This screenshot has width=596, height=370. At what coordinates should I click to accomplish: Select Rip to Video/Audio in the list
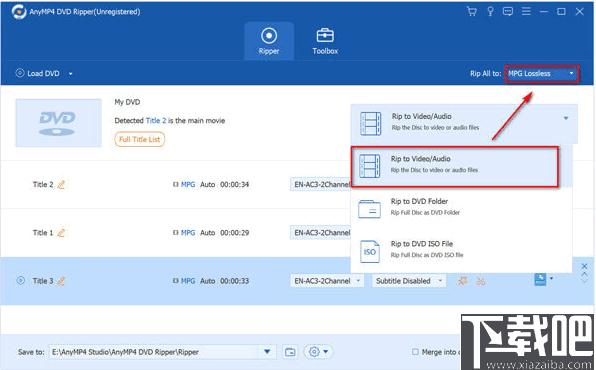pos(455,167)
